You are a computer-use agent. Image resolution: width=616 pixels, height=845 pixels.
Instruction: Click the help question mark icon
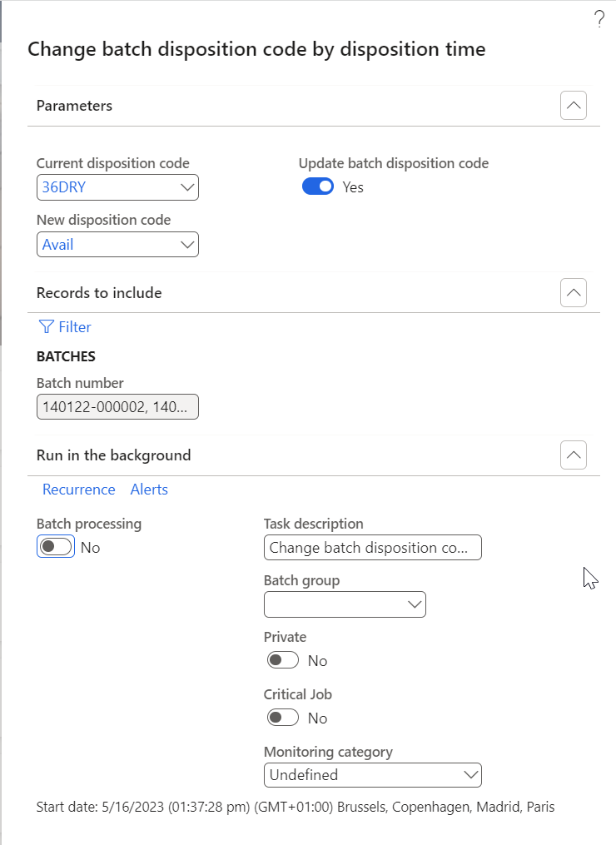click(x=599, y=18)
